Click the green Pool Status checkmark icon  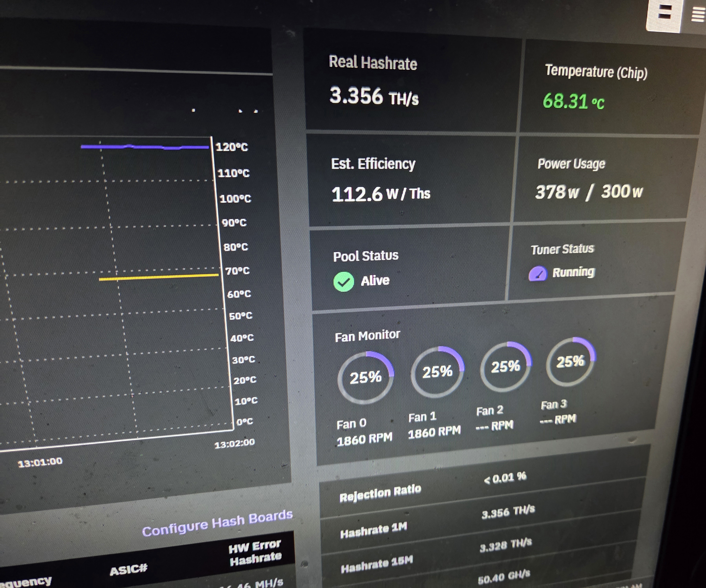[x=343, y=282]
